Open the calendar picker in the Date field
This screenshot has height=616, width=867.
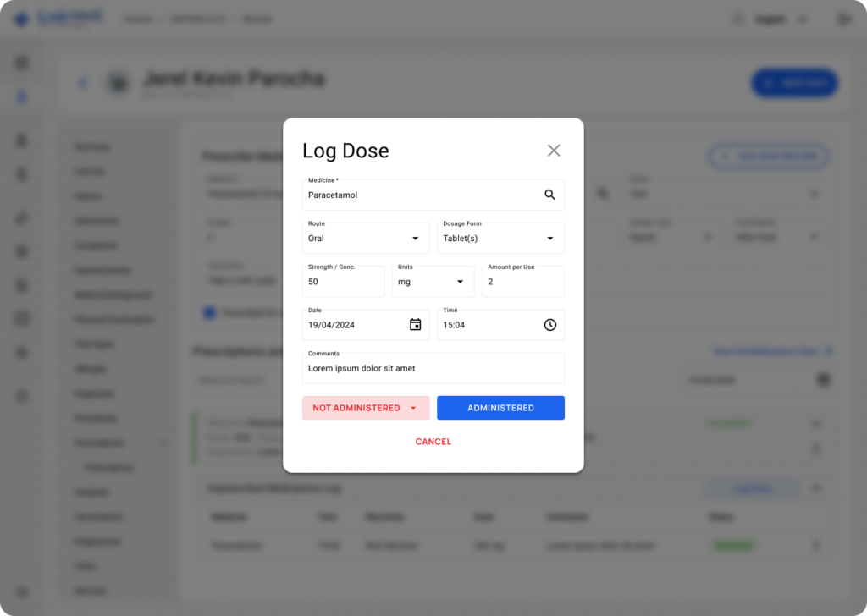[x=415, y=325]
